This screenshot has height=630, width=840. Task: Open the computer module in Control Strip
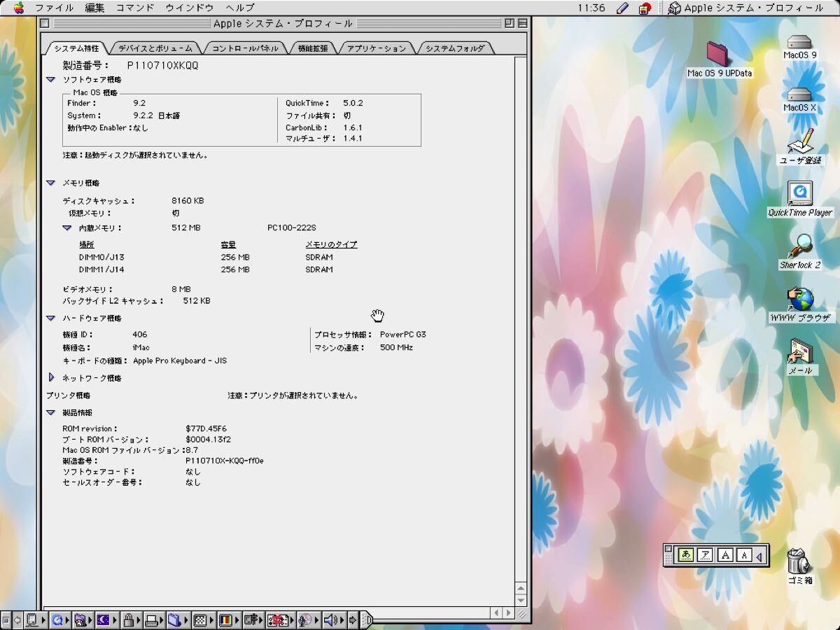(x=35, y=619)
